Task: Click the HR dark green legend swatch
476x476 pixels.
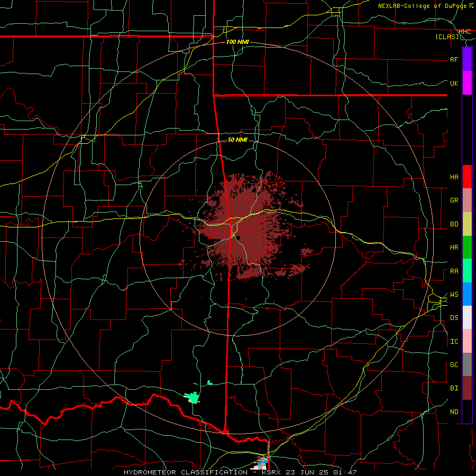Action: (x=467, y=248)
